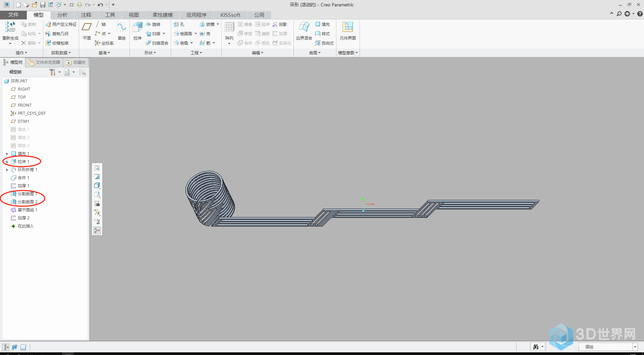The image size is (644, 355).
Task: Open a file via folder icon
Action: [x=34, y=5]
